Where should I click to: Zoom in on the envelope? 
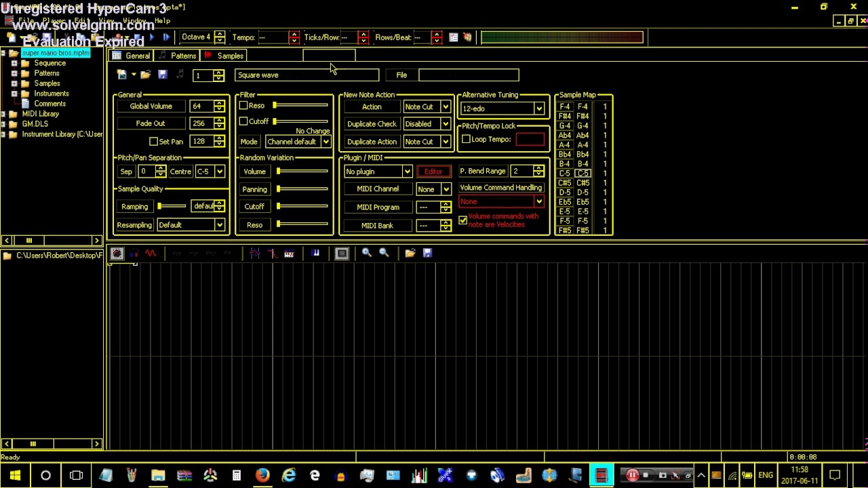(x=367, y=253)
